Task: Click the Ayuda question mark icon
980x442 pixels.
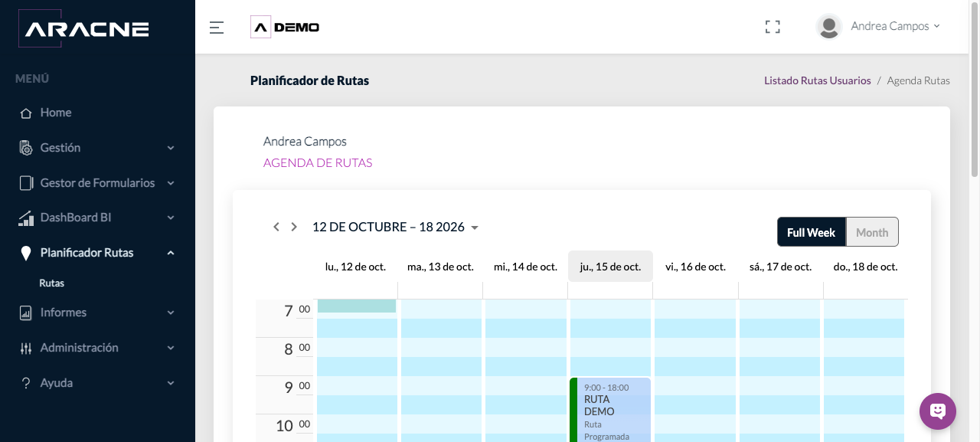Action: click(x=25, y=383)
